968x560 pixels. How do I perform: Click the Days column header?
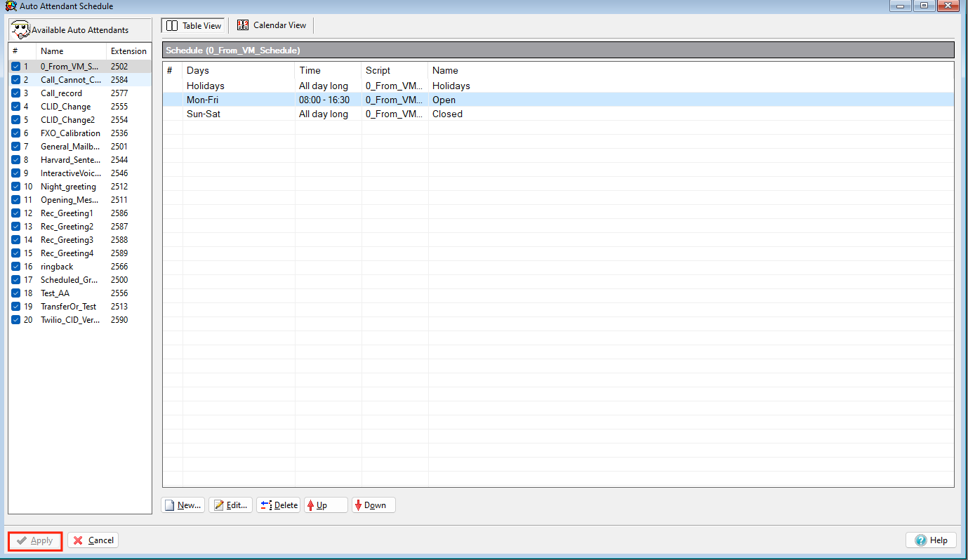pyautogui.click(x=239, y=70)
